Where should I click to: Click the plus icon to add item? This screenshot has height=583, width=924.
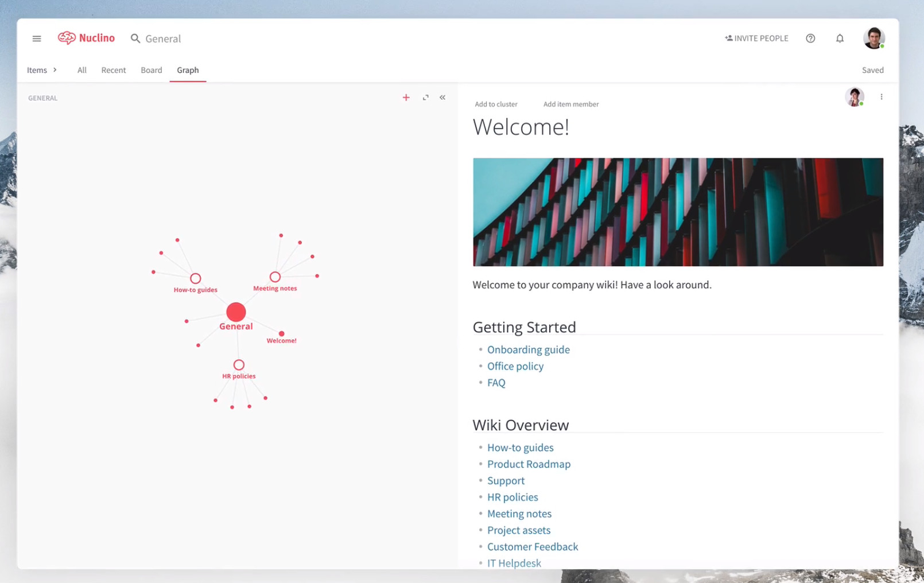tap(406, 98)
